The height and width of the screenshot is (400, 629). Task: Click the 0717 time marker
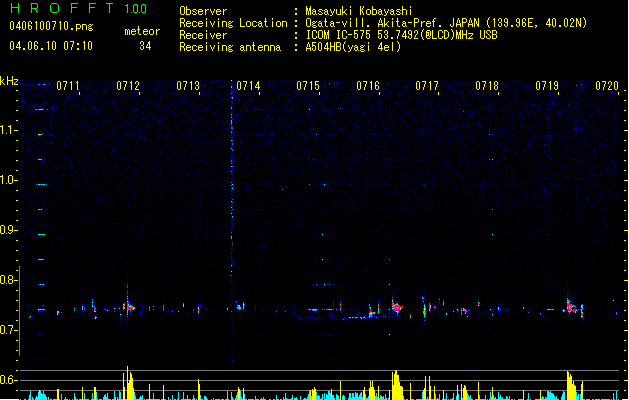point(427,86)
